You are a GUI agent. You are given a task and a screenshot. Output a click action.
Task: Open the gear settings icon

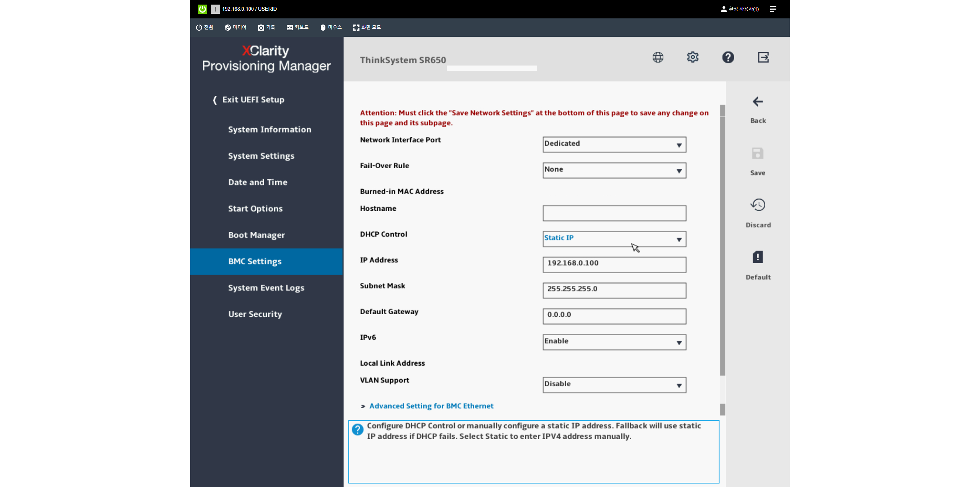click(693, 57)
